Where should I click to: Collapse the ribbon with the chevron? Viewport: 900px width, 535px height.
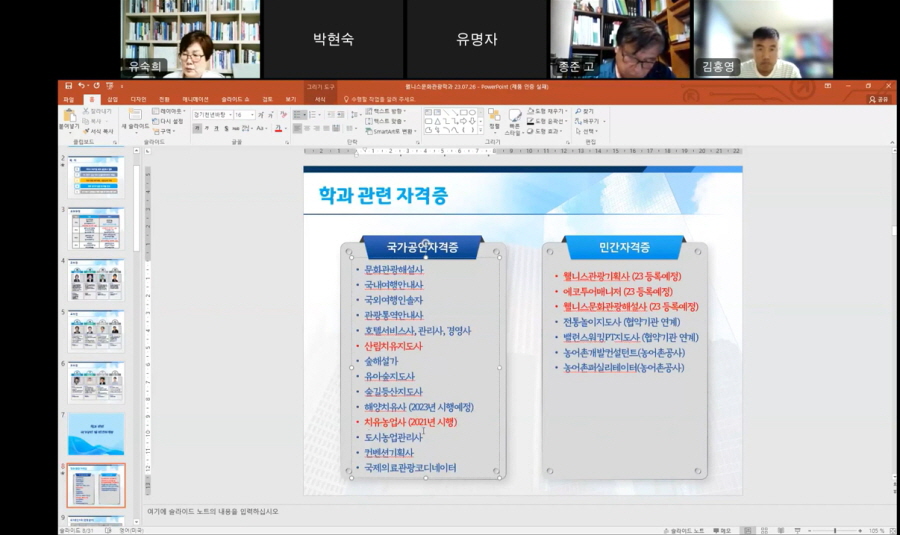tap(892, 142)
